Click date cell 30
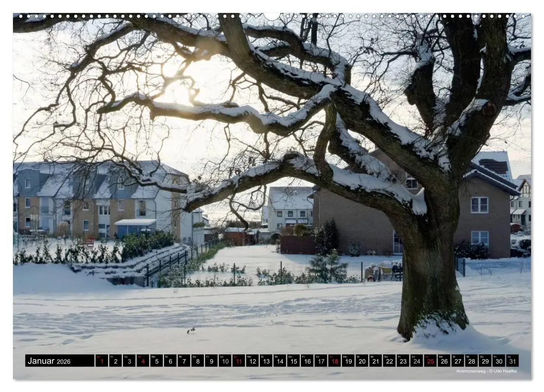The width and height of the screenshot is (544, 392). [499, 361]
